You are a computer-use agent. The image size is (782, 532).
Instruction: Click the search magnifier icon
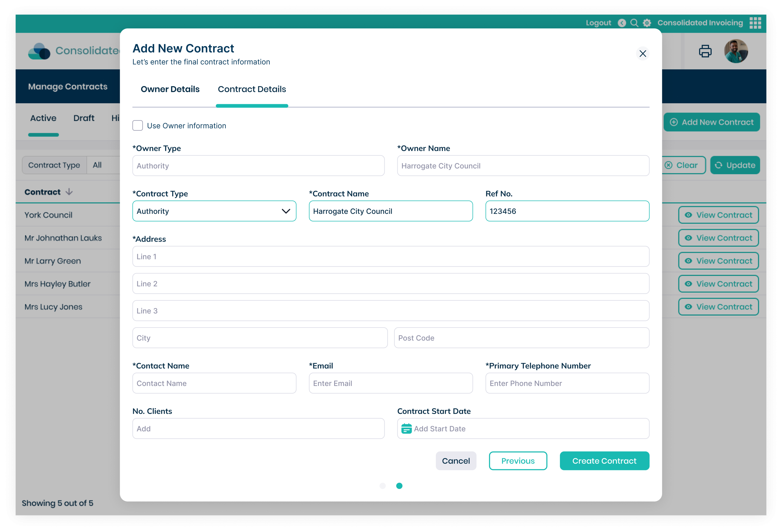(x=634, y=23)
